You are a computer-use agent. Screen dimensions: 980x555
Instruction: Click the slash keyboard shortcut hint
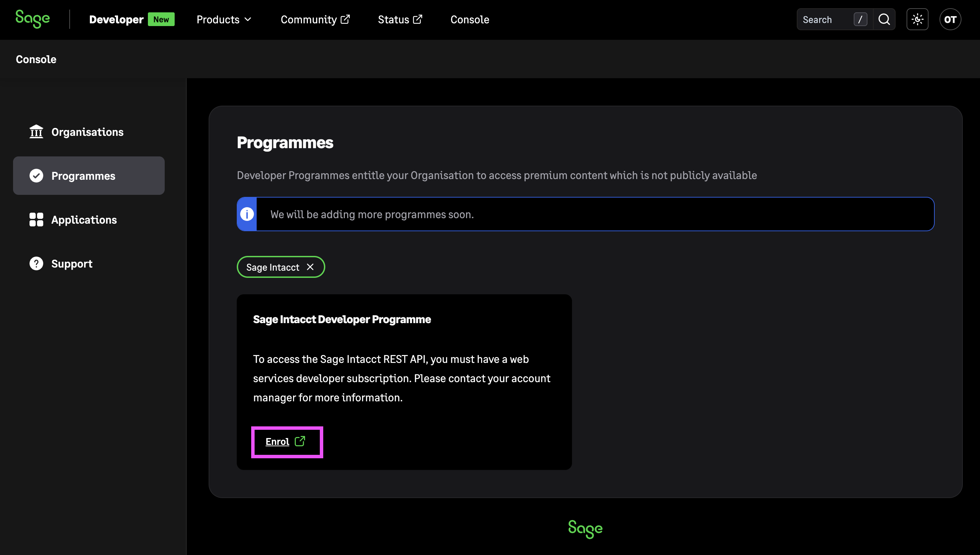pyautogui.click(x=860, y=20)
